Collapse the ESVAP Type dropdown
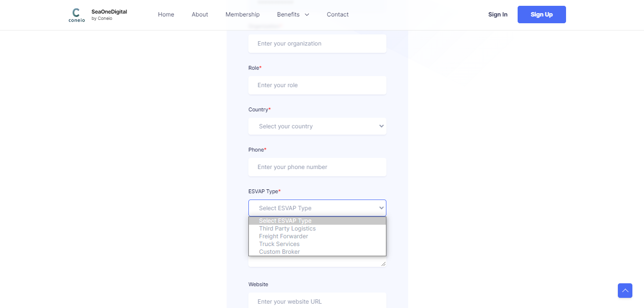Image resolution: width=644 pixels, height=308 pixels. (x=317, y=208)
